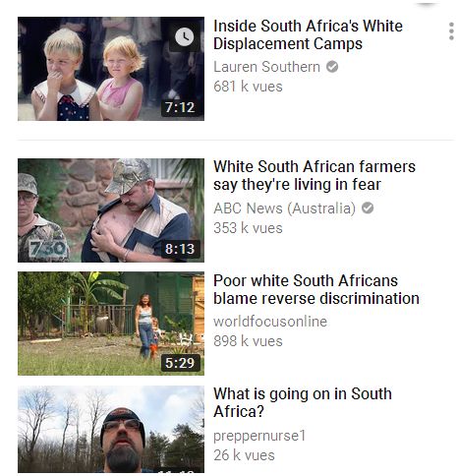Open What is going on in South Africa?
The width and height of the screenshot is (457, 476).
click(303, 402)
